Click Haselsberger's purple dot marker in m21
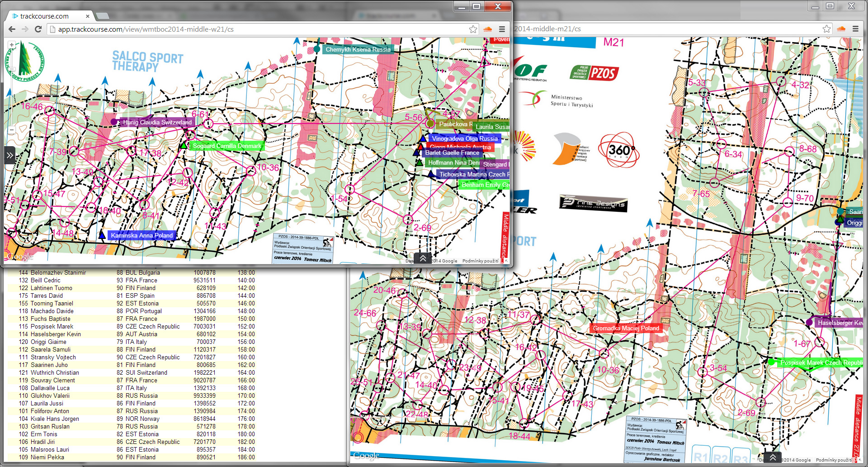This screenshot has width=868, height=467. (x=809, y=322)
